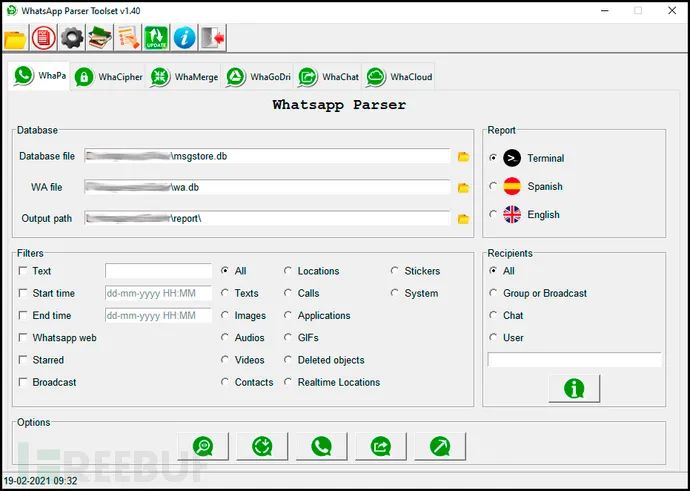The width and height of the screenshot is (690, 491).
Task: Browse for the Database file with folder icon
Action: pos(463,157)
